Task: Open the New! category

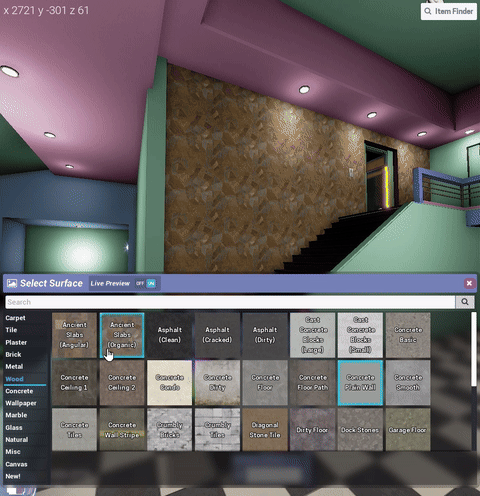Action: point(13,476)
